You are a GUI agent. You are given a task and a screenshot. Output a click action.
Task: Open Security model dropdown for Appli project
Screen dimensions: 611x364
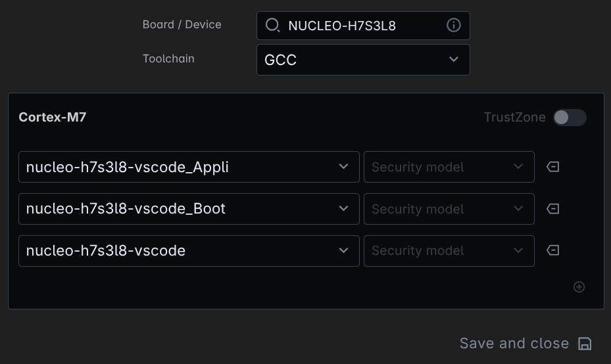point(449,167)
